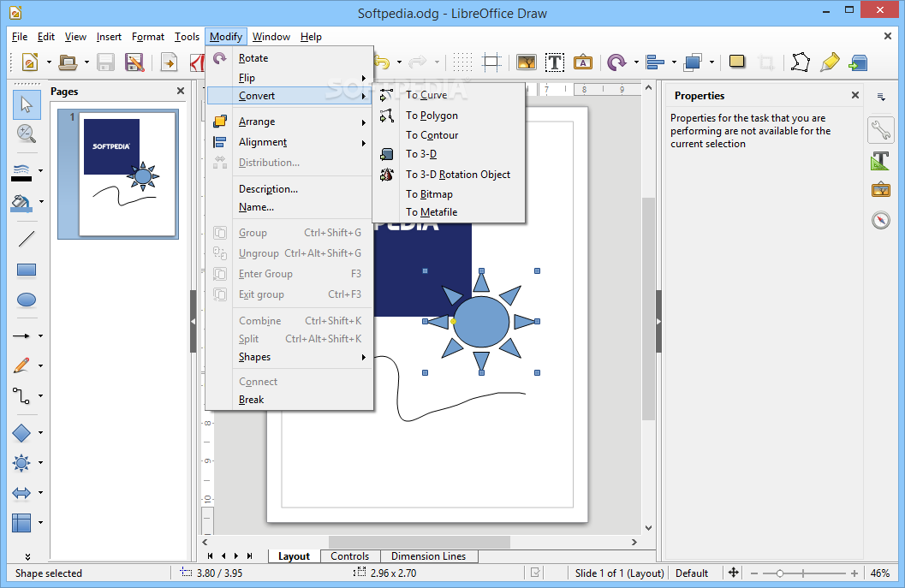This screenshot has width=905, height=588.
Task: Expand Alignment toolbar dropdown arrow
Action: tap(674, 62)
